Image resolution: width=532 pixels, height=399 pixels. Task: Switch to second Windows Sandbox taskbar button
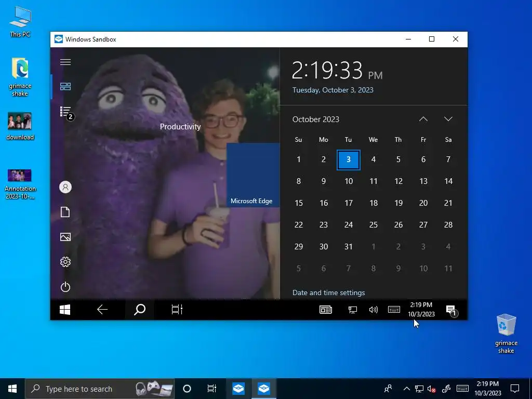click(263, 389)
